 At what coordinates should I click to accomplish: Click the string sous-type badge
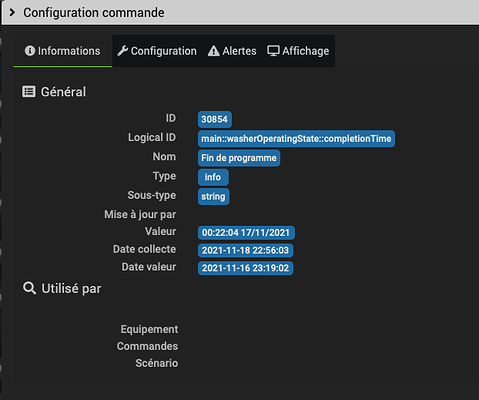pos(213,196)
